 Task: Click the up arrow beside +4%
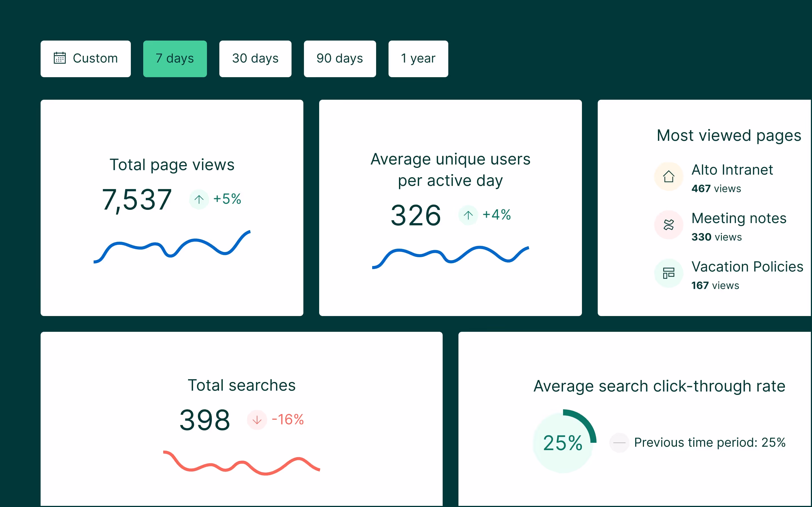coord(468,215)
